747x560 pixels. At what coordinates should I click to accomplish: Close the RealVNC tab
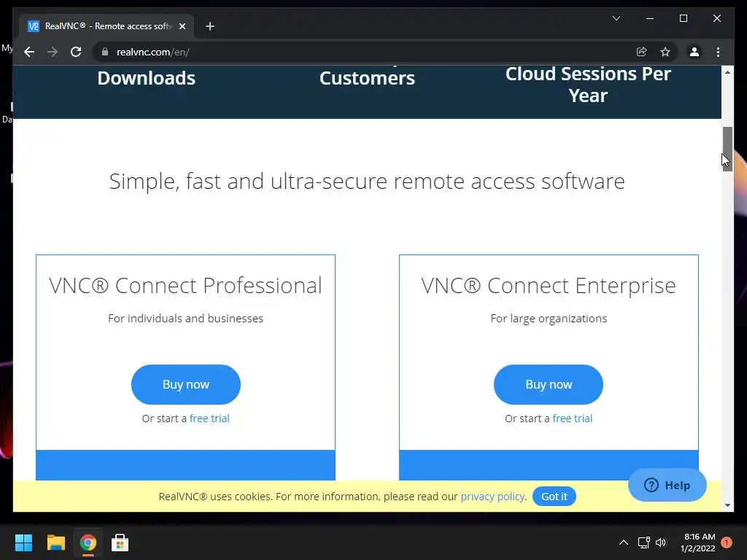182,26
